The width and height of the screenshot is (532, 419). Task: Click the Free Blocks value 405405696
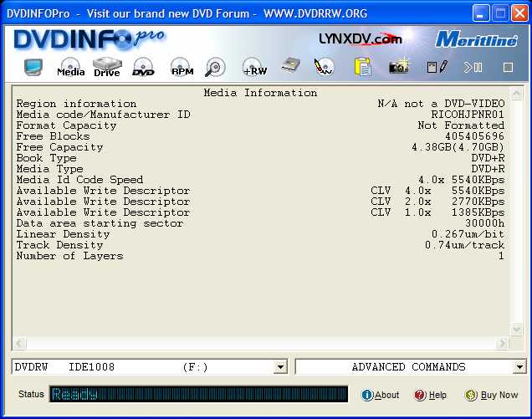474,136
